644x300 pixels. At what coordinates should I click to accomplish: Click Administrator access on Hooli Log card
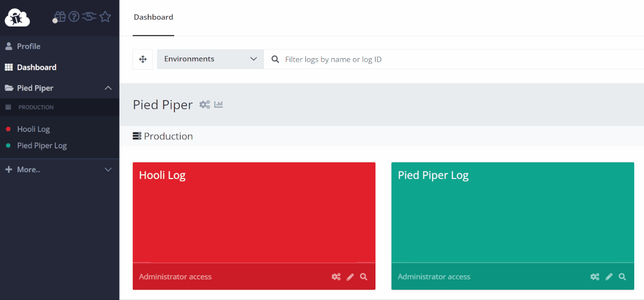coord(175,276)
